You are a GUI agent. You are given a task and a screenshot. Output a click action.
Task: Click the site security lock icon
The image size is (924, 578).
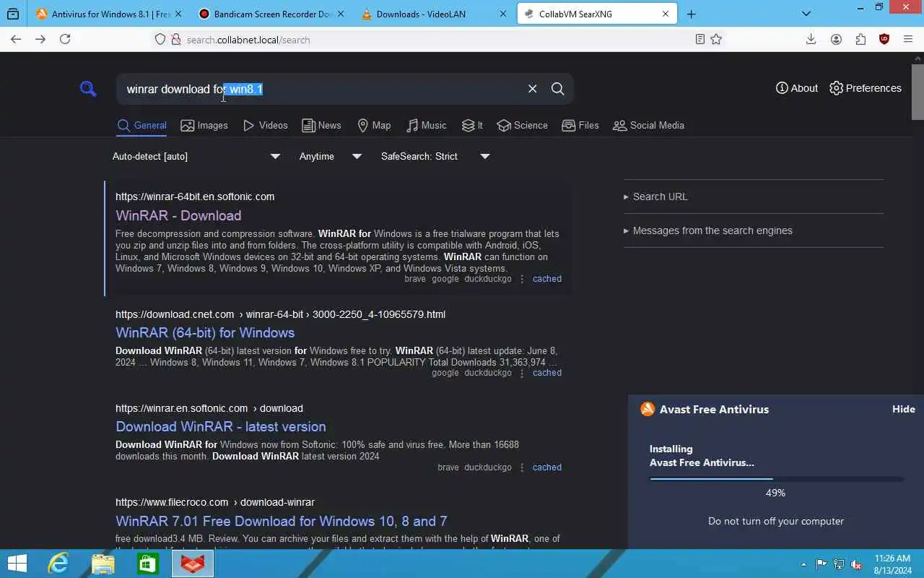pyautogui.click(x=175, y=40)
